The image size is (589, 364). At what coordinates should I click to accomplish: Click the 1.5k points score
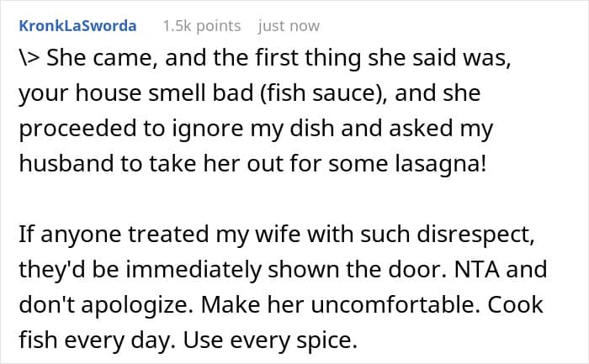coord(202,26)
